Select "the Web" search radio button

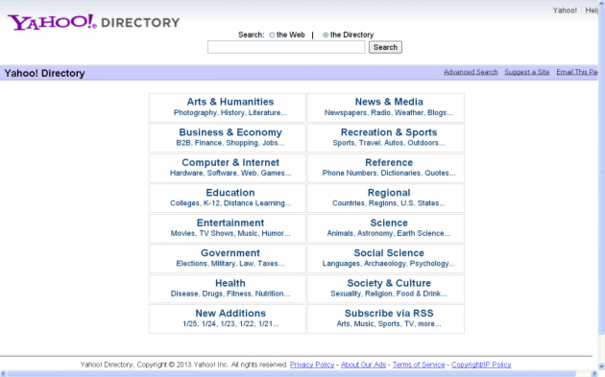click(272, 35)
